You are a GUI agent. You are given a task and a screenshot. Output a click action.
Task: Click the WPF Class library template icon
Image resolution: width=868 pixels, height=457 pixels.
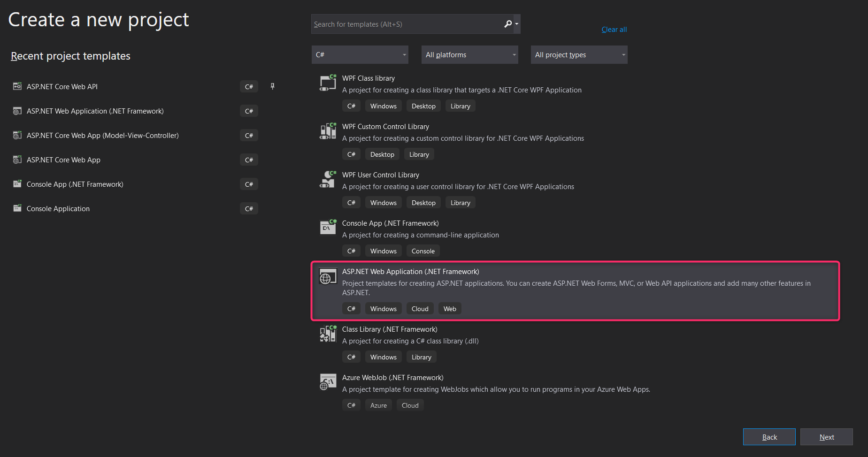tap(328, 83)
